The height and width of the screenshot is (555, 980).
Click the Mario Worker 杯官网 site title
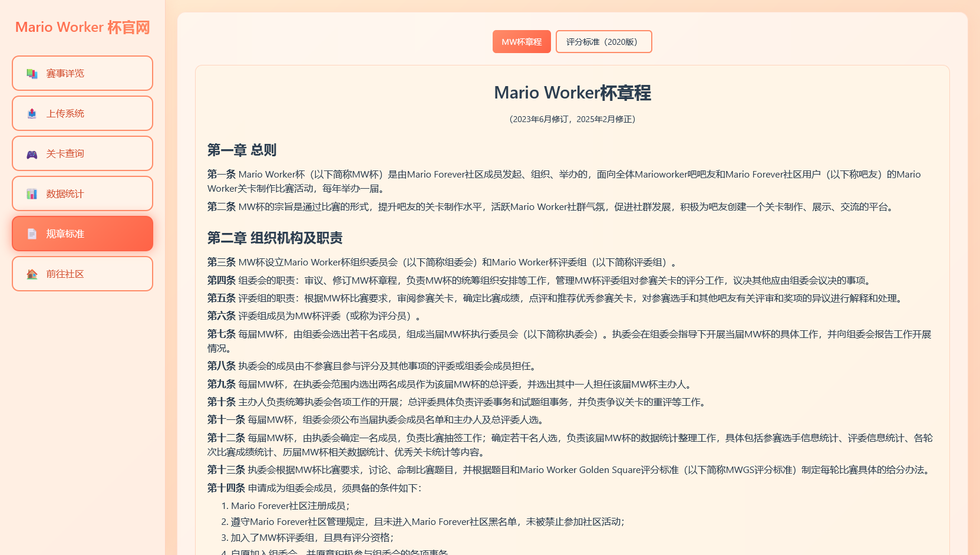click(x=83, y=27)
